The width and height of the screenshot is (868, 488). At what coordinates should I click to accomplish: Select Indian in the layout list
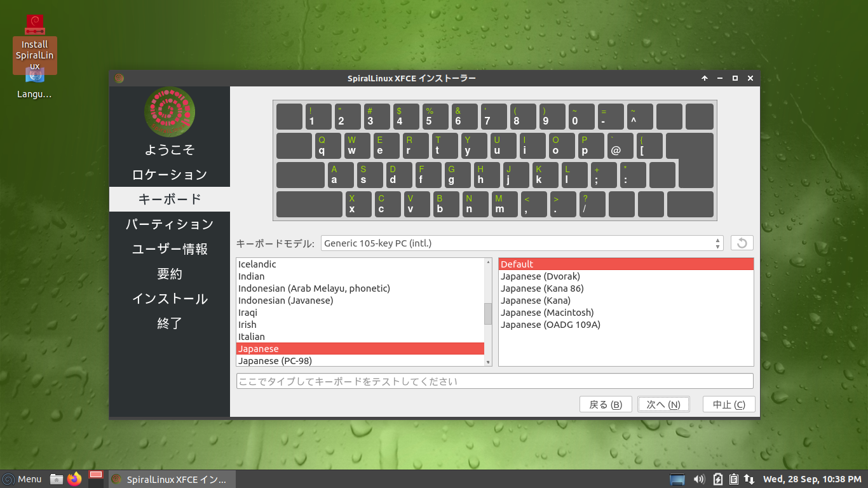(x=360, y=276)
